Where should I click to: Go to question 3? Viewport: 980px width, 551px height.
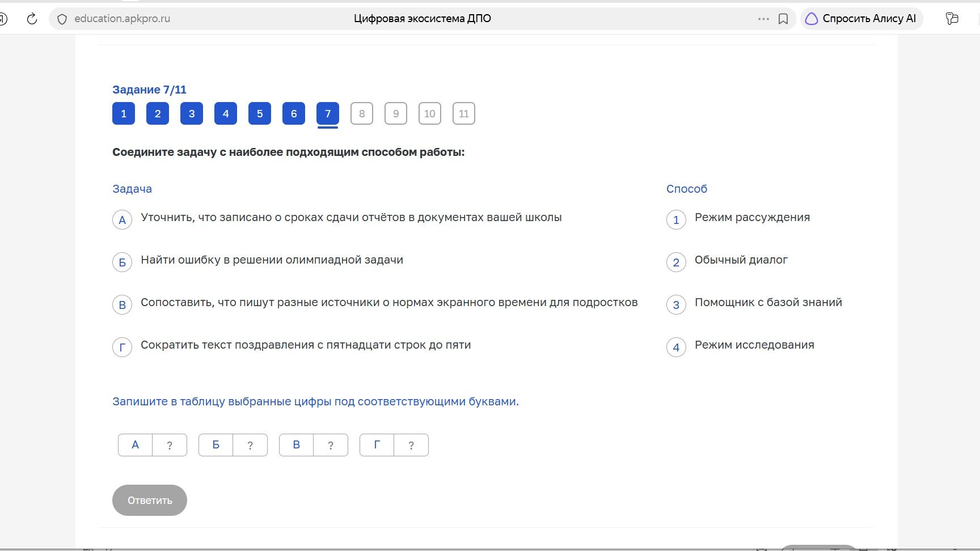click(x=192, y=113)
